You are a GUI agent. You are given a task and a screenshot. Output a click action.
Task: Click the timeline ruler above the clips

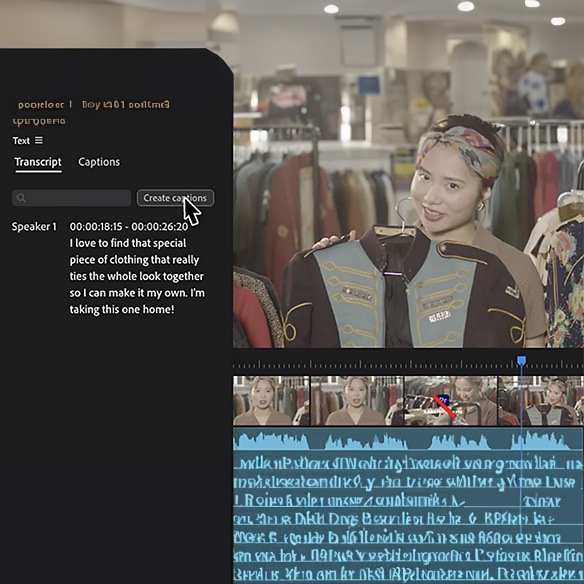(x=408, y=364)
